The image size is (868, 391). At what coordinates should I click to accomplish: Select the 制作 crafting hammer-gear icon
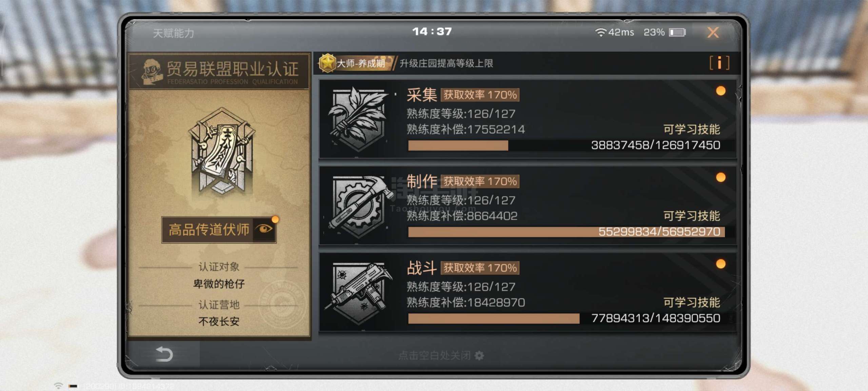(359, 205)
